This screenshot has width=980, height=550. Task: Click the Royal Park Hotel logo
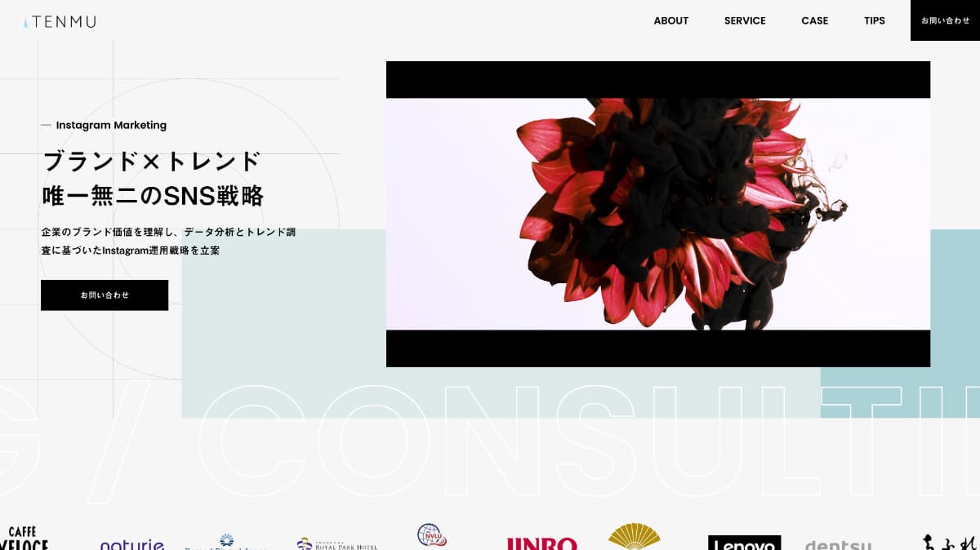[x=336, y=543]
